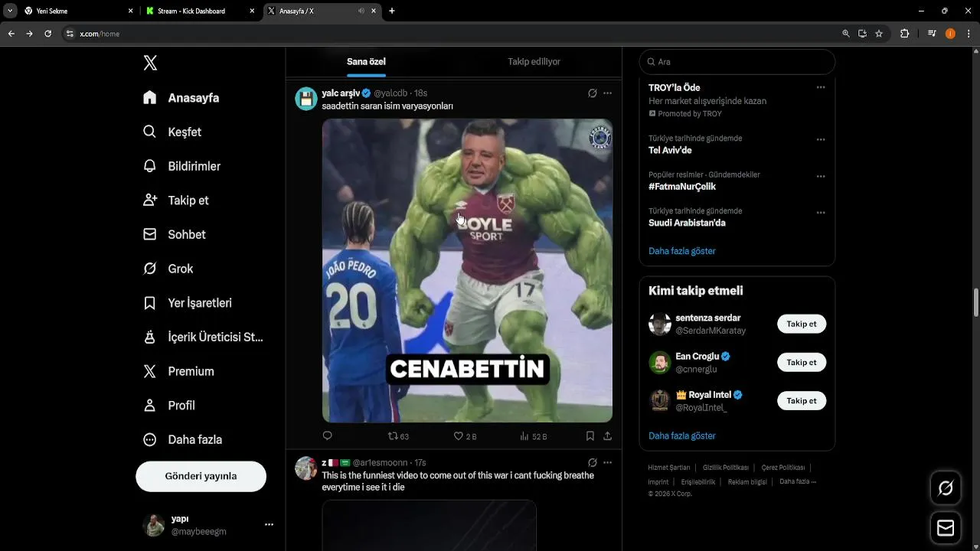980x551 pixels.
Task: Reply to yalc arşiv post
Action: tap(328, 436)
